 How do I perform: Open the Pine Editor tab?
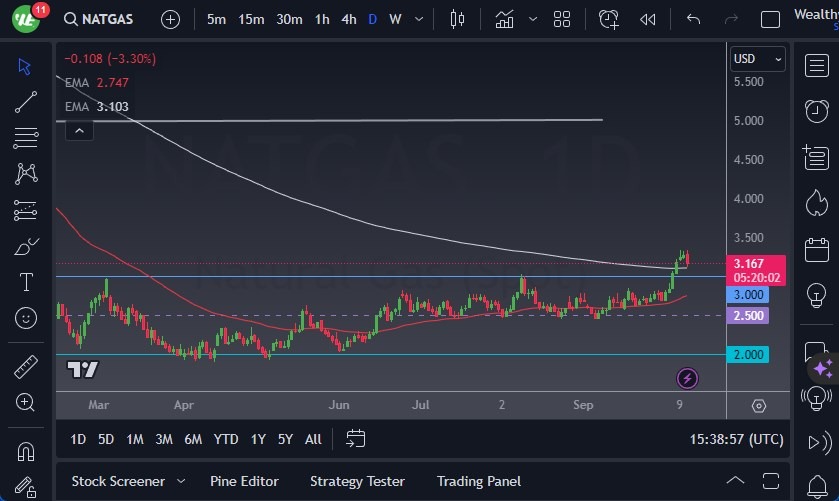pyautogui.click(x=244, y=481)
